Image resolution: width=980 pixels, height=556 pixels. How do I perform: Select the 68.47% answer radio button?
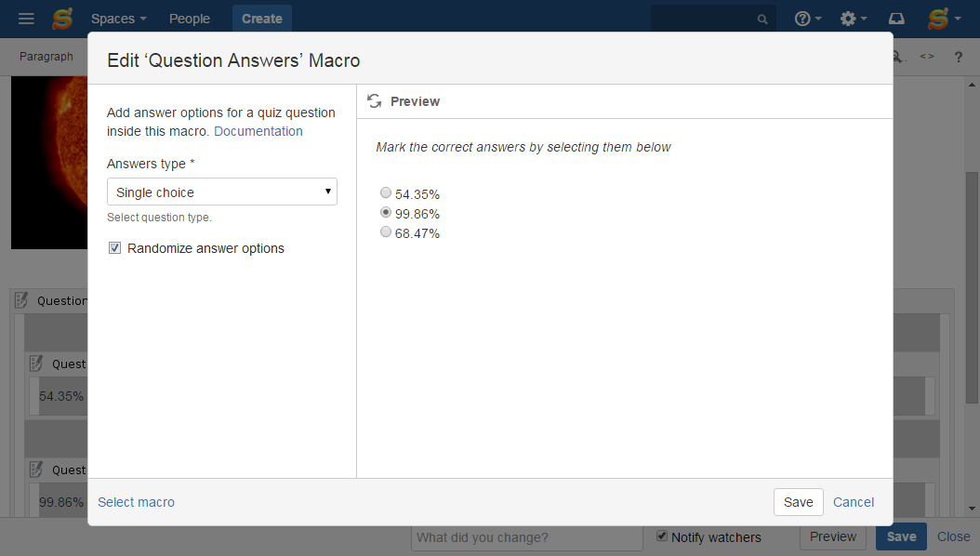click(386, 232)
